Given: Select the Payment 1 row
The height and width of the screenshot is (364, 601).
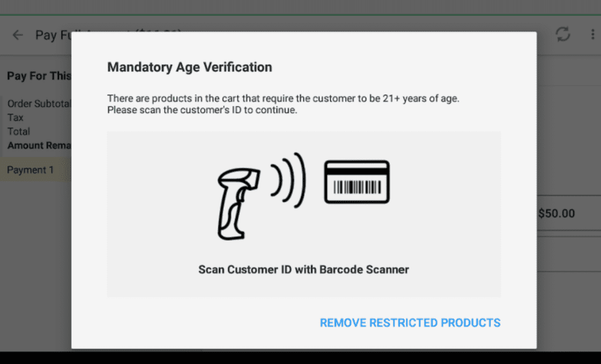Looking at the screenshot, I should (x=36, y=169).
